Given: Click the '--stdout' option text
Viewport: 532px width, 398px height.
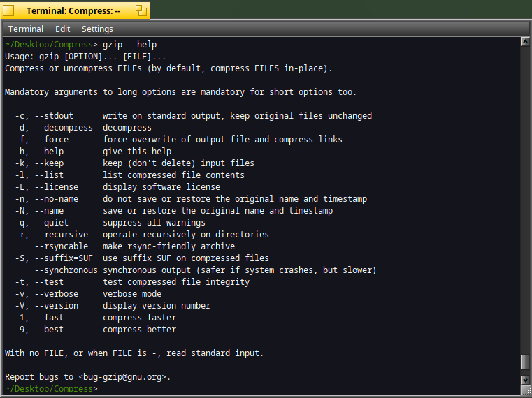Looking at the screenshot, I should [54, 116].
